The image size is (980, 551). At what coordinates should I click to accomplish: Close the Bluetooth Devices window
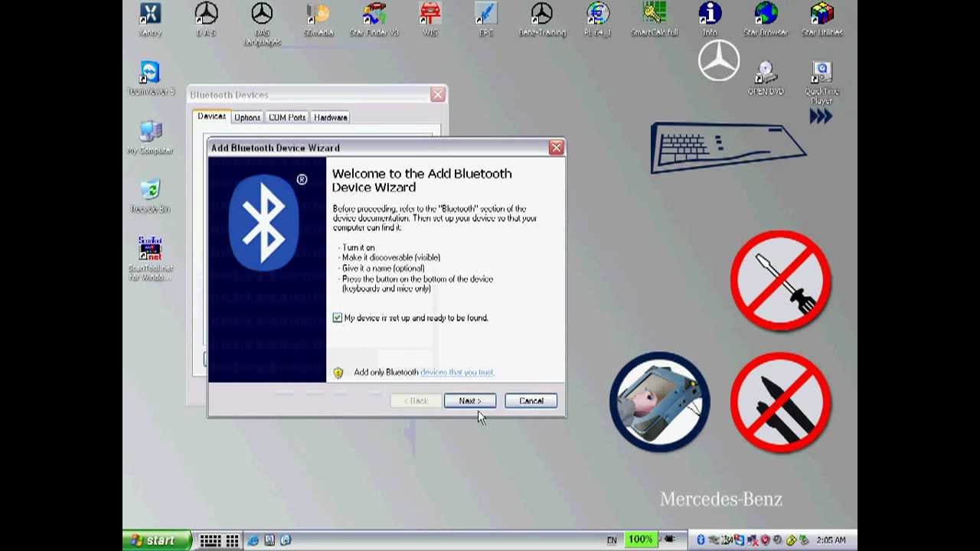click(x=437, y=94)
